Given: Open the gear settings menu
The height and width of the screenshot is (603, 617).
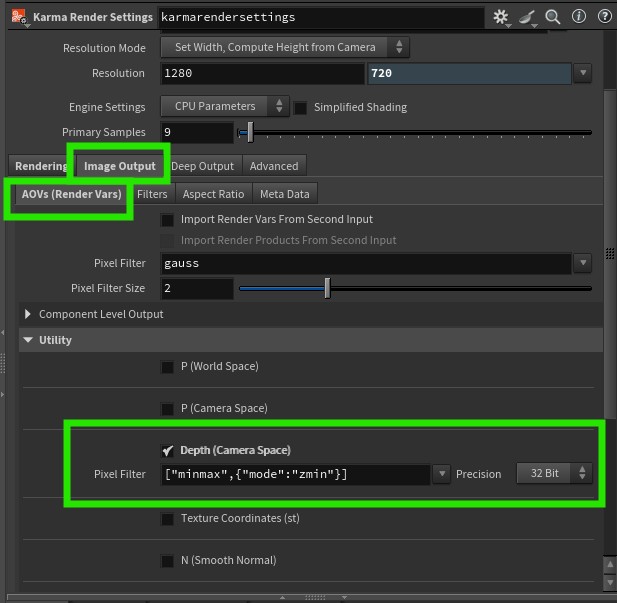Looking at the screenshot, I should pyautogui.click(x=501, y=17).
